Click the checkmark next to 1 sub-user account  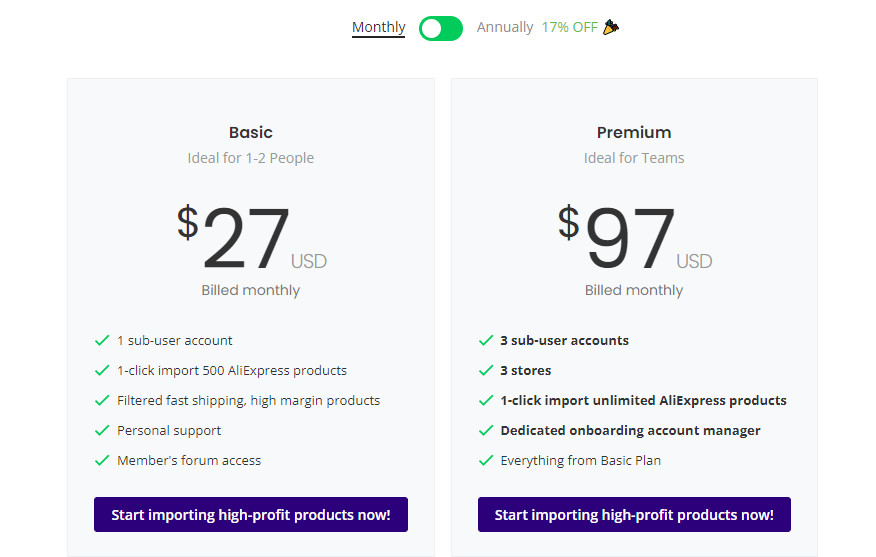pos(102,340)
